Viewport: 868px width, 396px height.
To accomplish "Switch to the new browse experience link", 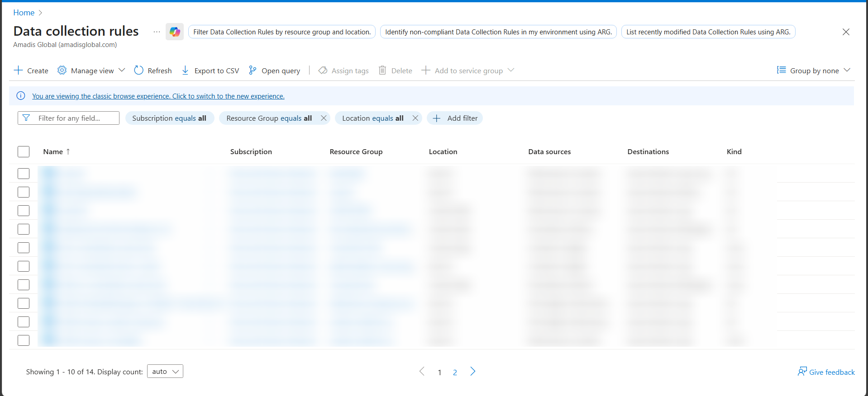I will coord(158,96).
